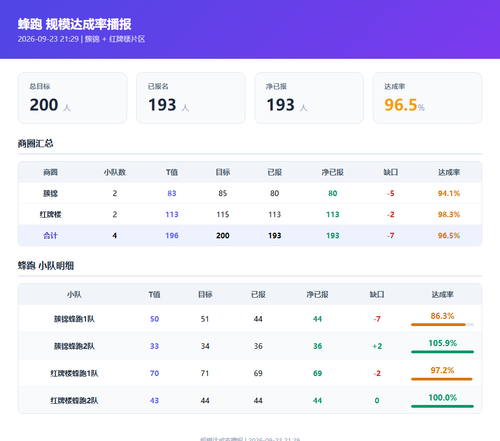
Task: Click the 达成率 header in 商圈汇总 table
Action: [x=449, y=172]
